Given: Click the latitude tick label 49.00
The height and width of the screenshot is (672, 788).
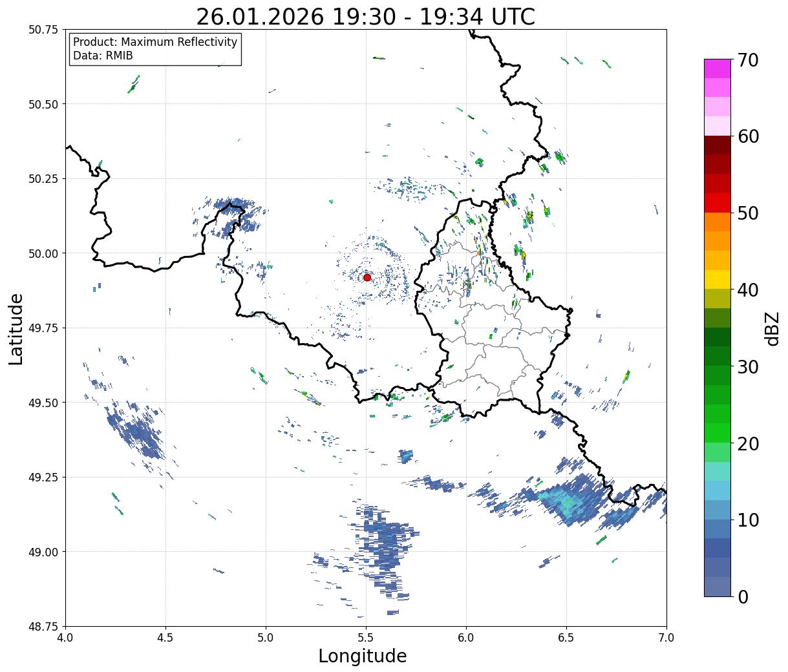Looking at the screenshot, I should click(x=43, y=552).
